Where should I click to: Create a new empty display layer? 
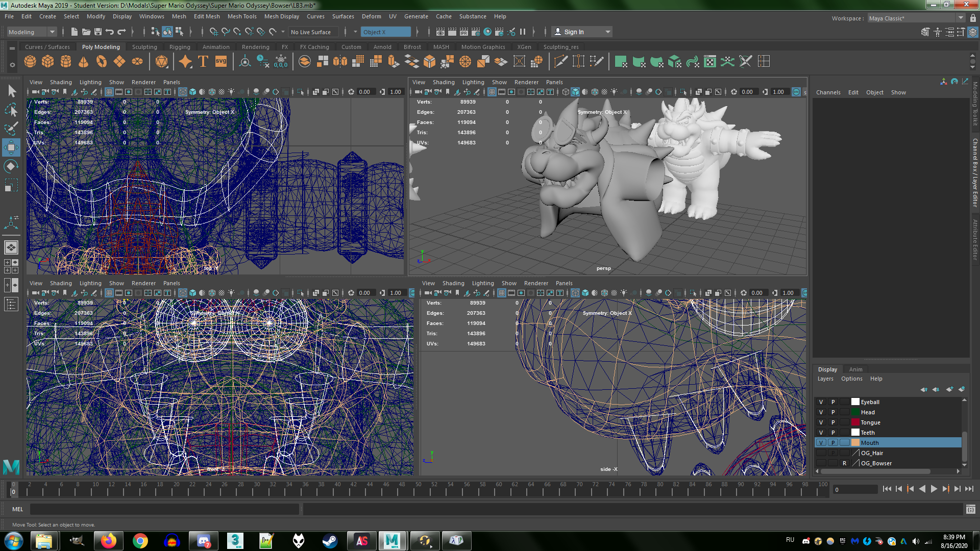(x=949, y=389)
